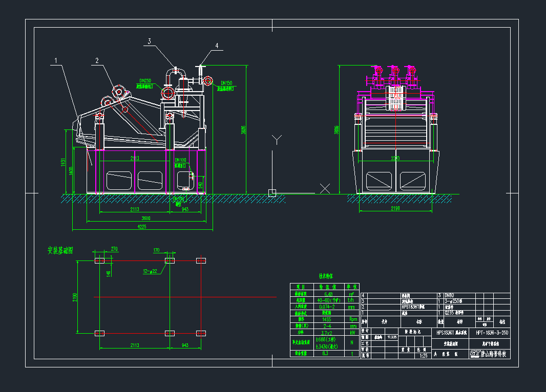Select the 12-φ22 hole annotation

[x=150, y=272]
